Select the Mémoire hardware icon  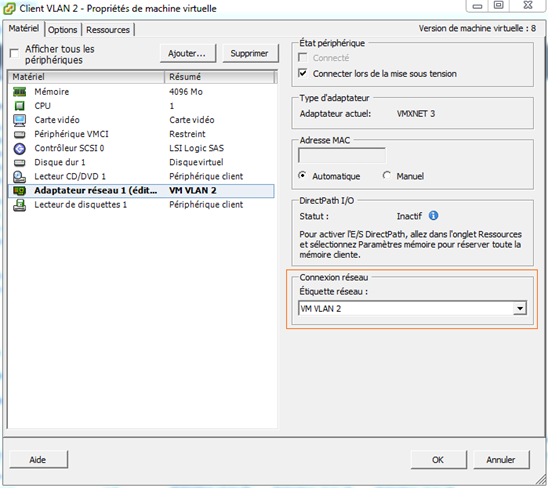tap(20, 92)
